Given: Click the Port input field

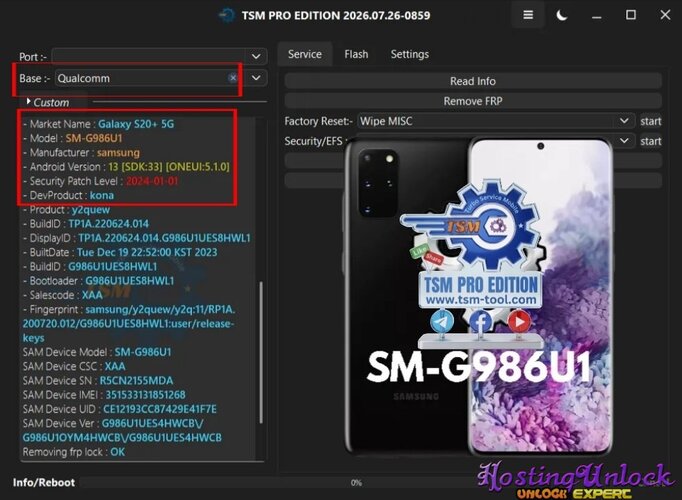Looking at the screenshot, I should pyautogui.click(x=150, y=57).
